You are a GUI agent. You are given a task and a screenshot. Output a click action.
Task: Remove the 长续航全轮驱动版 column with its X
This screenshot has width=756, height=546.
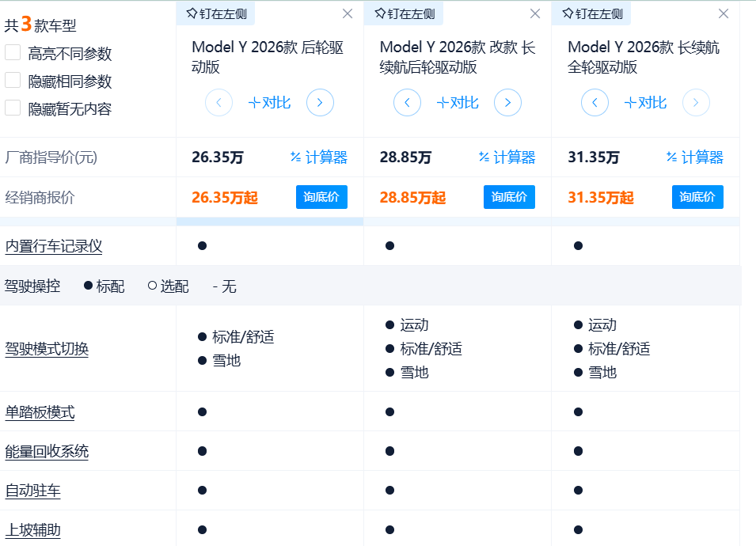click(x=724, y=14)
